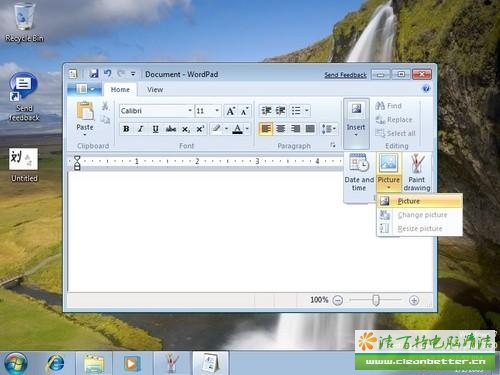Click the Paste clipboard icon
Screen dimensions: 500x375
click(x=85, y=111)
